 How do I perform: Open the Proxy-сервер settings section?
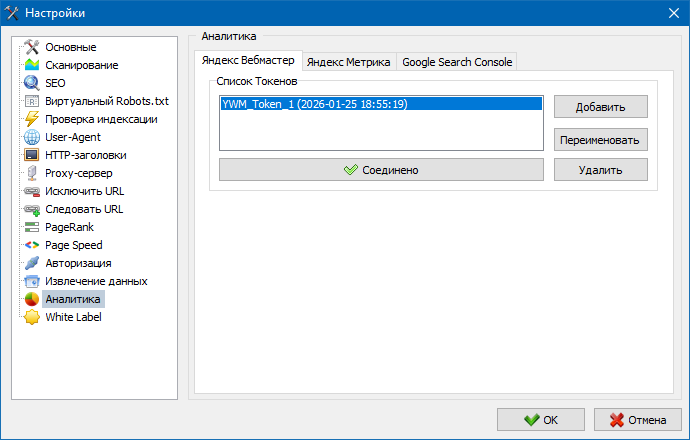tap(79, 173)
